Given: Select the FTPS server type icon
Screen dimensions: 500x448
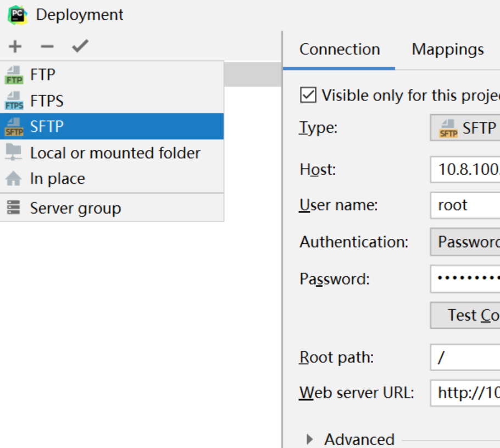Looking at the screenshot, I should (14, 101).
